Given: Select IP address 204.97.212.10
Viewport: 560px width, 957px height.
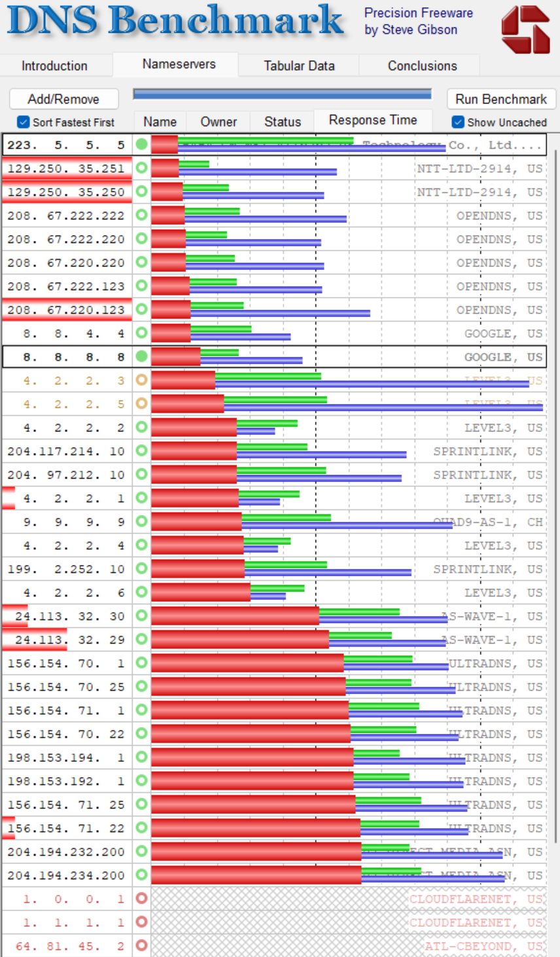Looking at the screenshot, I should click(x=66, y=475).
